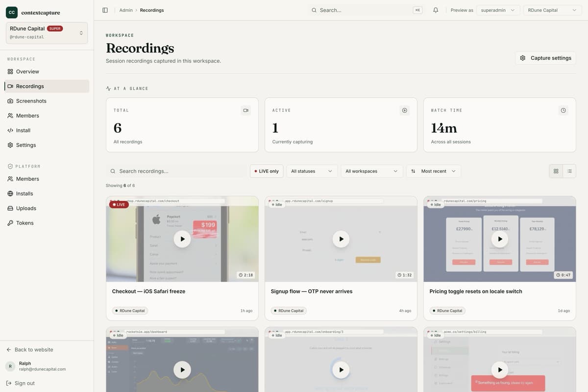This screenshot has width=588, height=392.
Task: Open the title Pricing toggle resets on locale switch
Action: (x=476, y=291)
